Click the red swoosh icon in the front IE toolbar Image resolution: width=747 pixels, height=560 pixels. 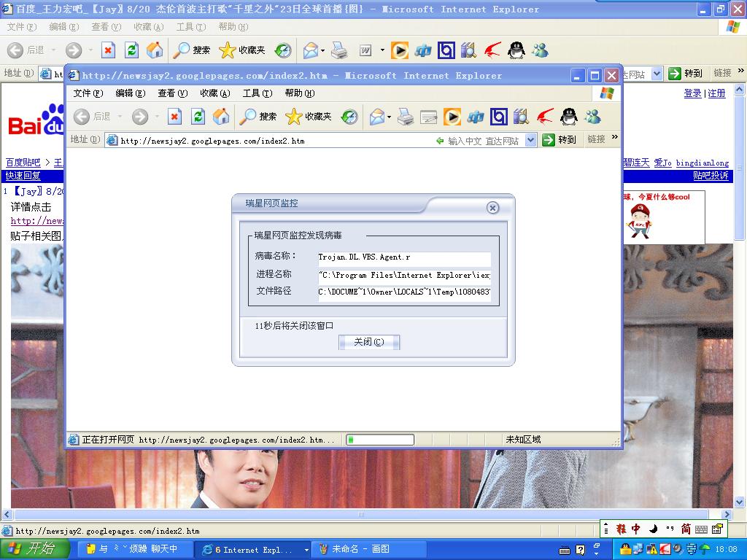coord(545,117)
